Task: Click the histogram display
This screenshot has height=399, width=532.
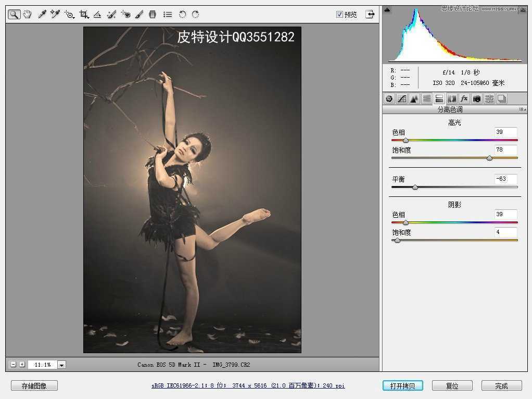Action: coord(454,34)
